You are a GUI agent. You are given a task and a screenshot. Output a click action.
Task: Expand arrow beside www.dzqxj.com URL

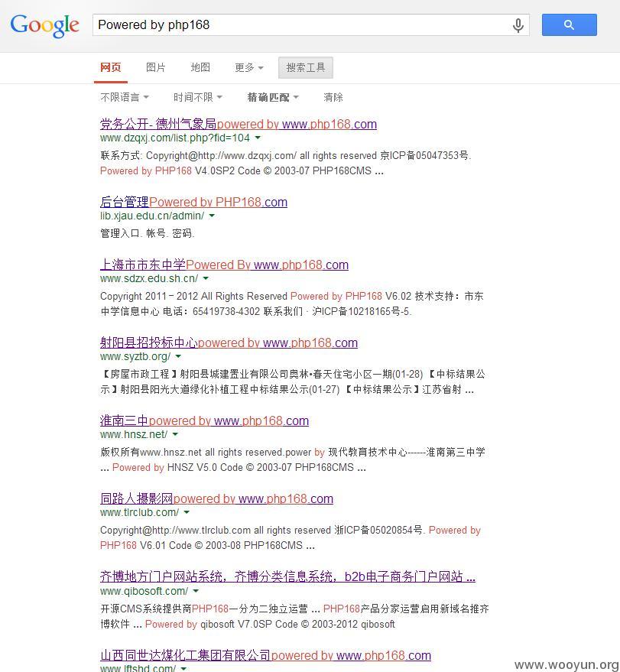click(258, 138)
